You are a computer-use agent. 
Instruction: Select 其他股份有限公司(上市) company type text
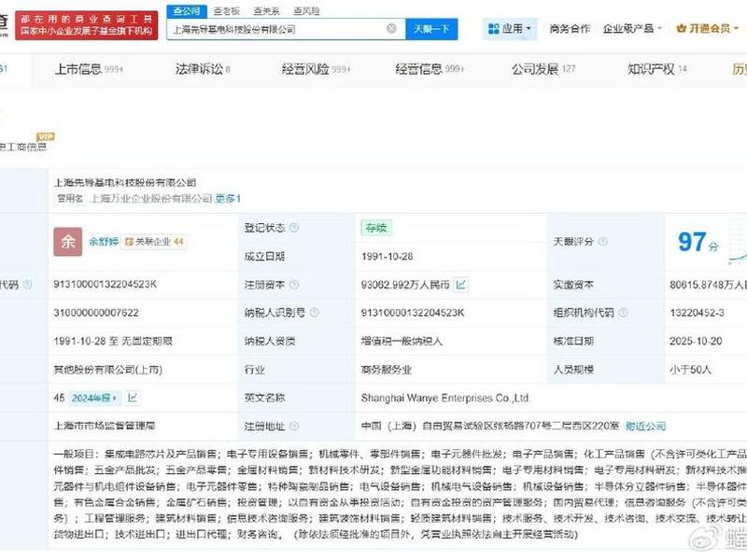(x=107, y=370)
